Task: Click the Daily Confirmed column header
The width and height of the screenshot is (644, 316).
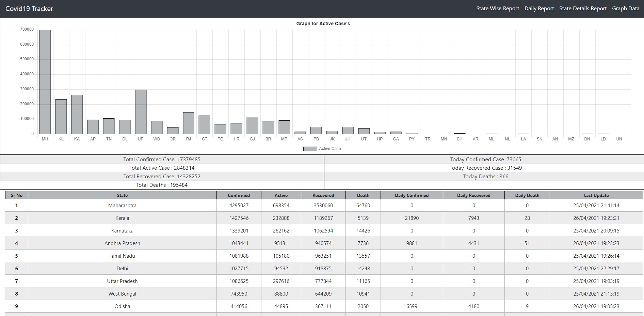Action: (412, 195)
